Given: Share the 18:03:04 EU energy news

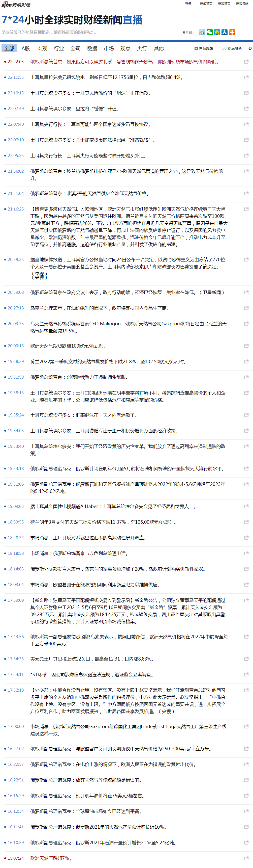Looking at the screenshot, I should coord(246,585).
